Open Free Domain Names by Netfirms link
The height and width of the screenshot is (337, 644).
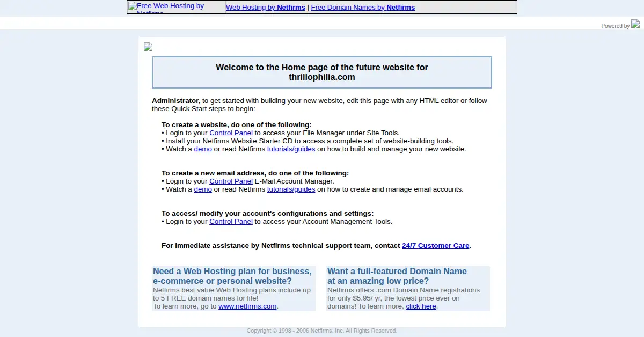click(x=363, y=8)
